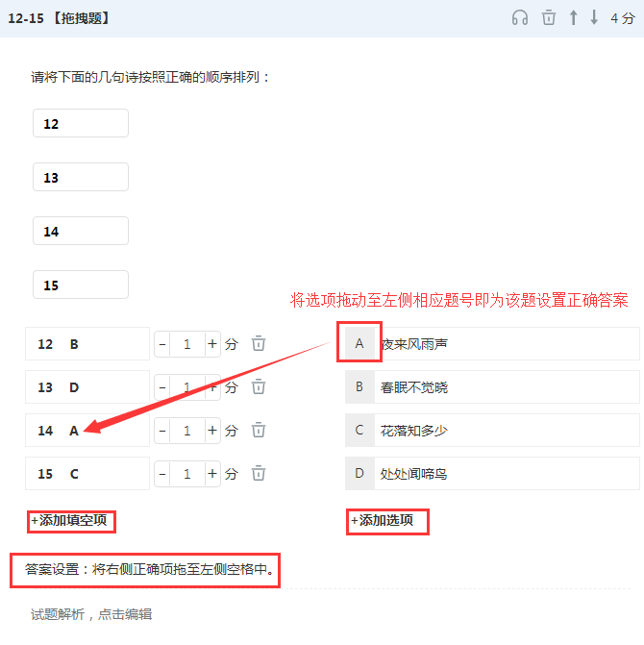Click 试题解析，点击编辑 to edit analysis
This screenshot has width=644, height=645.
coord(91,614)
